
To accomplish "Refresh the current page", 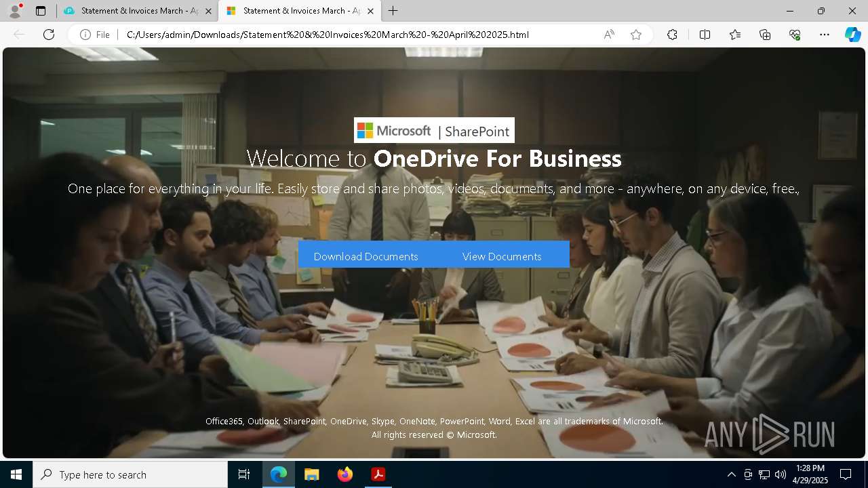I will pos(49,35).
